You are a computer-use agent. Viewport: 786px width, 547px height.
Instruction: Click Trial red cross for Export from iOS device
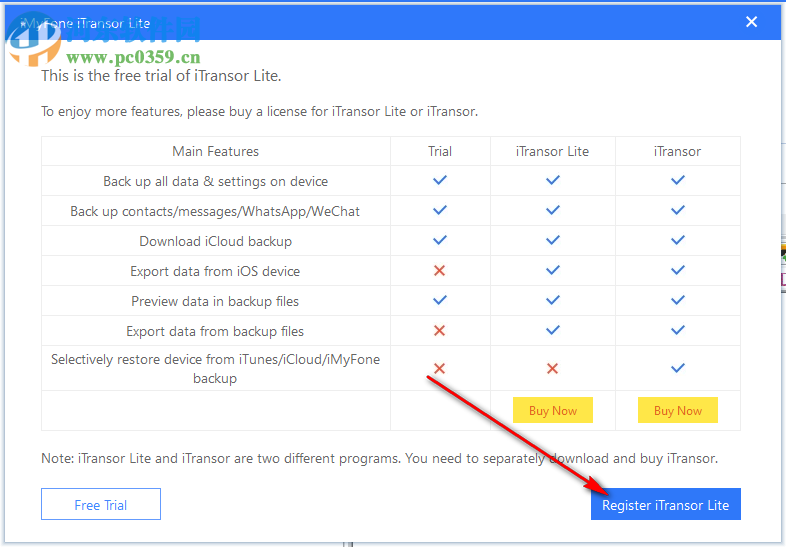pos(440,271)
